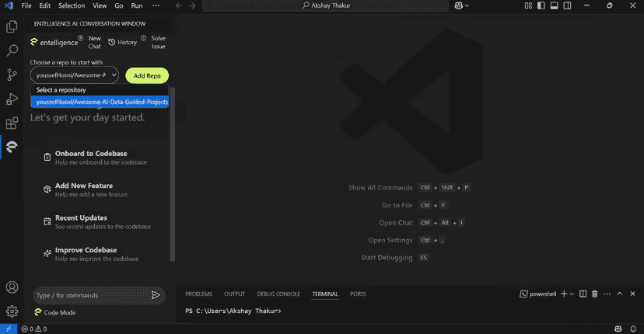The image size is (644, 334).
Task: Open notifications bell in status bar
Action: (x=633, y=329)
